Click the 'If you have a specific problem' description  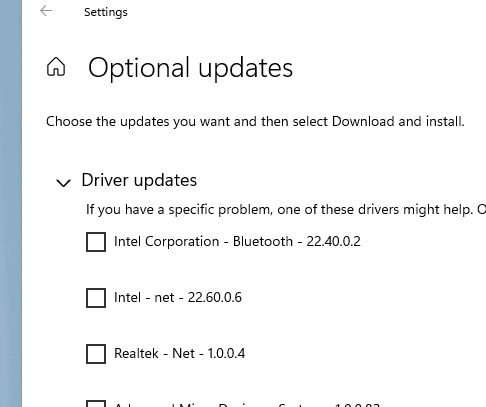tap(286, 210)
